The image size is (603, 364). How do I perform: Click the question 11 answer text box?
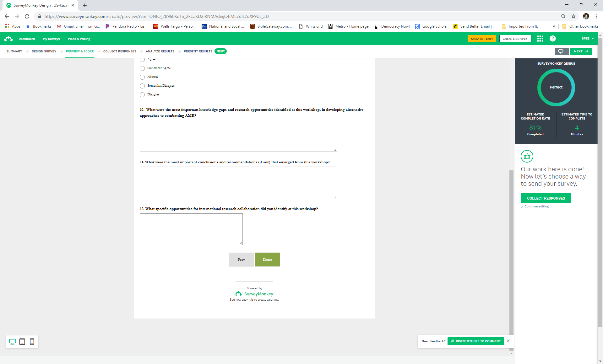(238, 182)
